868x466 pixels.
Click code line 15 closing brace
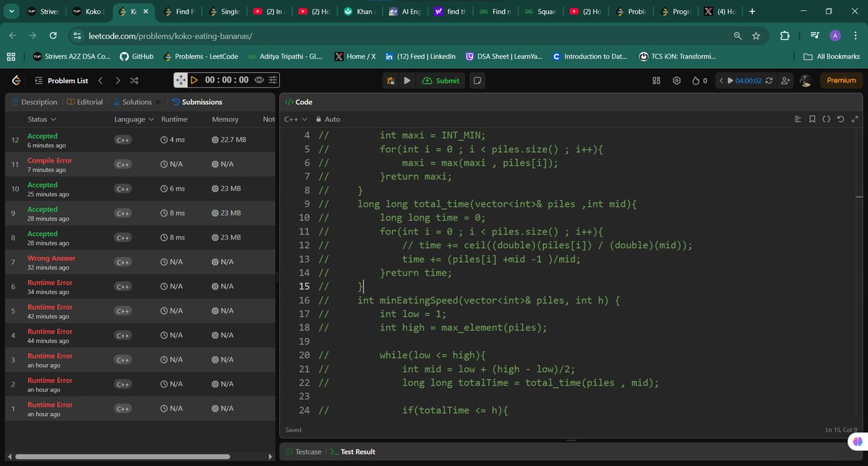pyautogui.click(x=359, y=287)
